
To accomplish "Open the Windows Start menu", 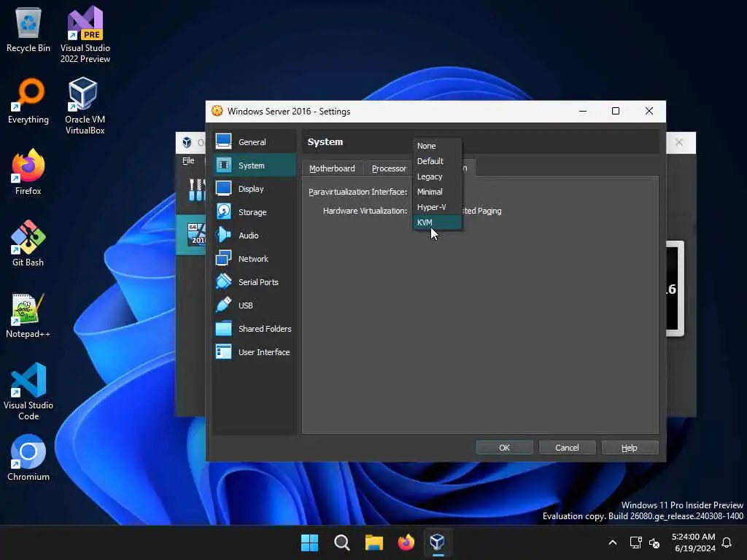I will [309, 542].
